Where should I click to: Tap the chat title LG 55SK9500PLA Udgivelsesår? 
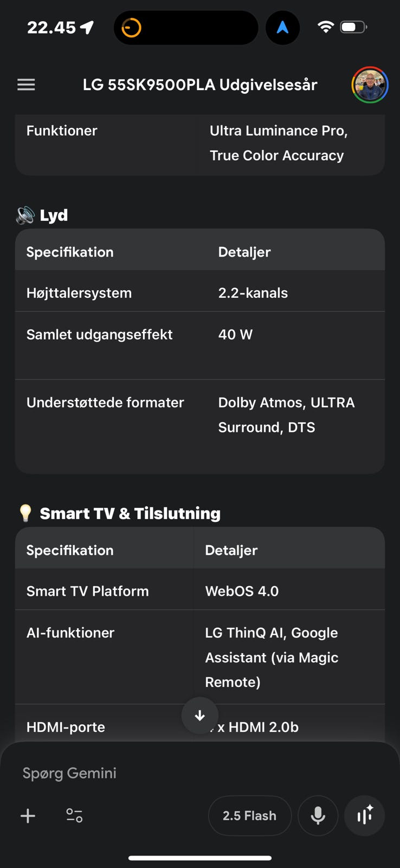[x=200, y=85]
